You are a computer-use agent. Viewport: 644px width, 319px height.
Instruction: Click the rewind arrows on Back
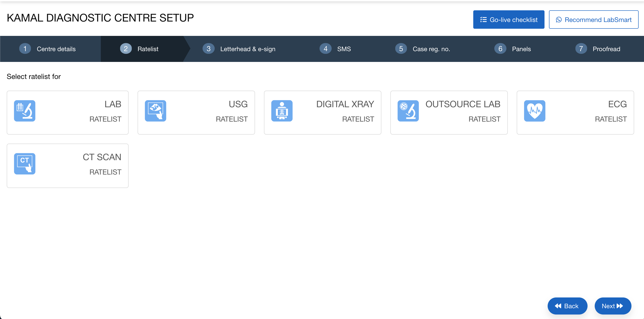(558, 306)
